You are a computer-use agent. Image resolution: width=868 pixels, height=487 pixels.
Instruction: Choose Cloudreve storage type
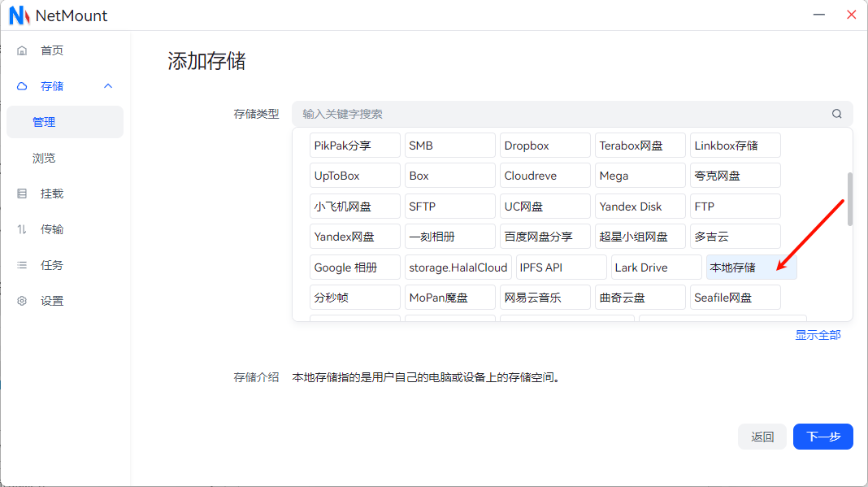click(x=545, y=176)
